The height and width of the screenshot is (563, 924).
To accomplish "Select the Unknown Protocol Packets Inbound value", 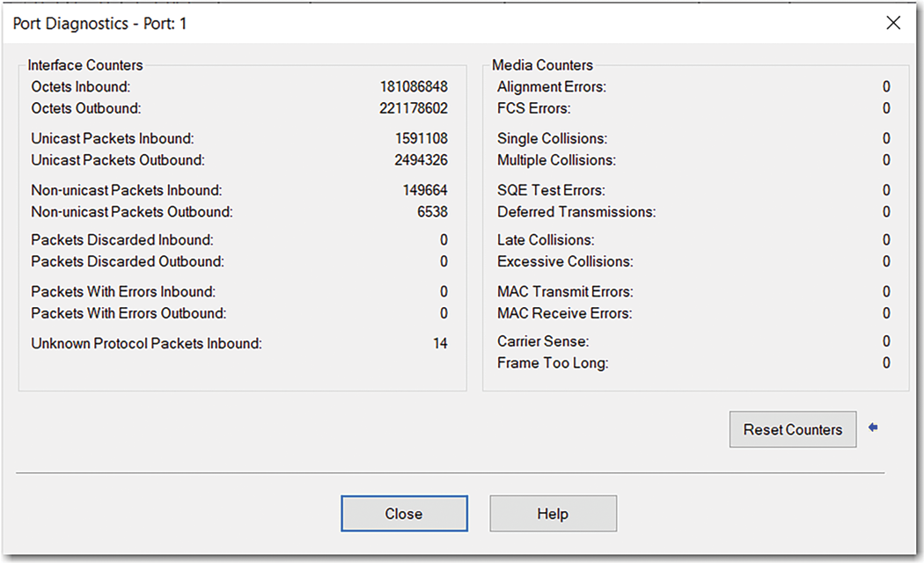I will pos(439,343).
